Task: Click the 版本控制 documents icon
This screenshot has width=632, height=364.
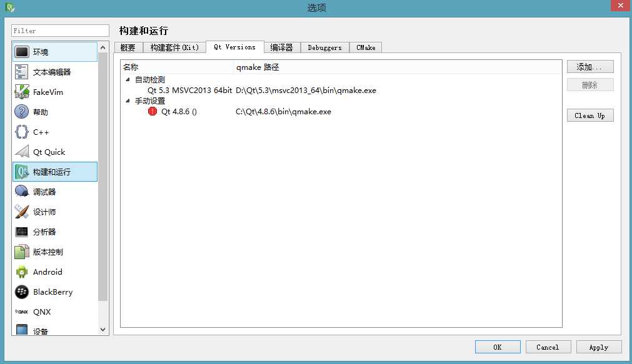Action: click(22, 252)
